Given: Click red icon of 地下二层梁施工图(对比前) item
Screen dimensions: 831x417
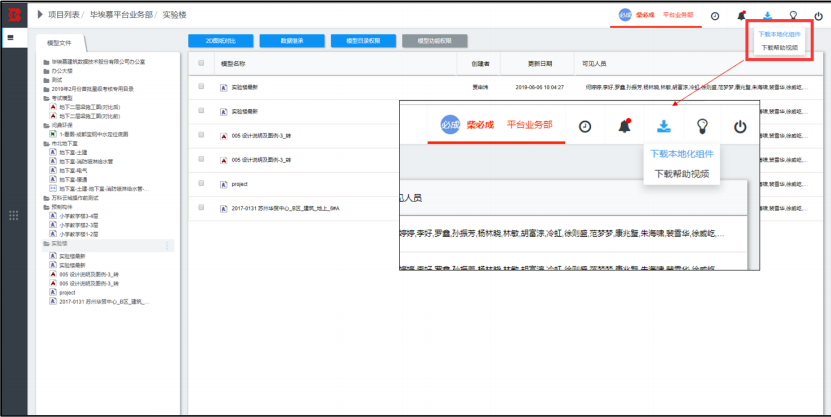Looking at the screenshot, I should pos(53,116).
